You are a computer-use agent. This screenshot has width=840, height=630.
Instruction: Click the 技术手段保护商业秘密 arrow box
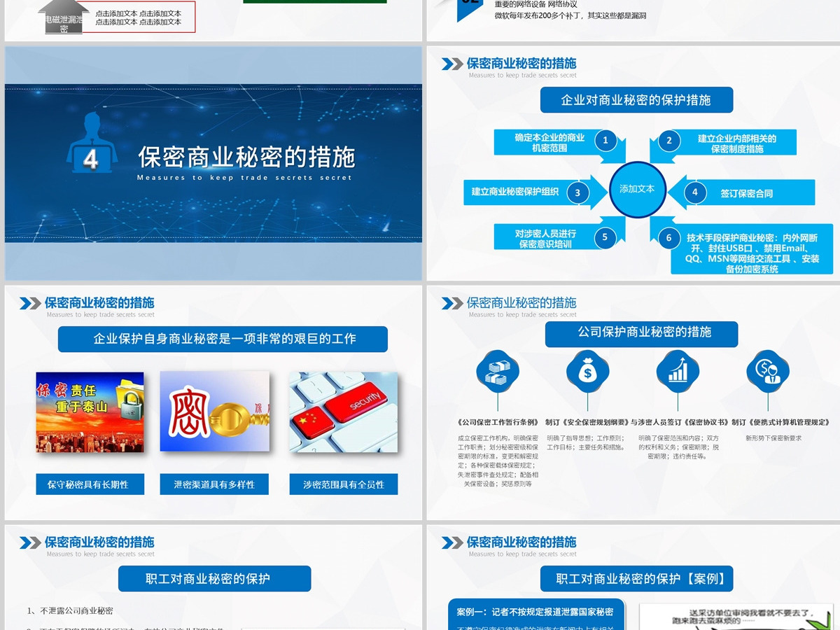tap(752, 248)
